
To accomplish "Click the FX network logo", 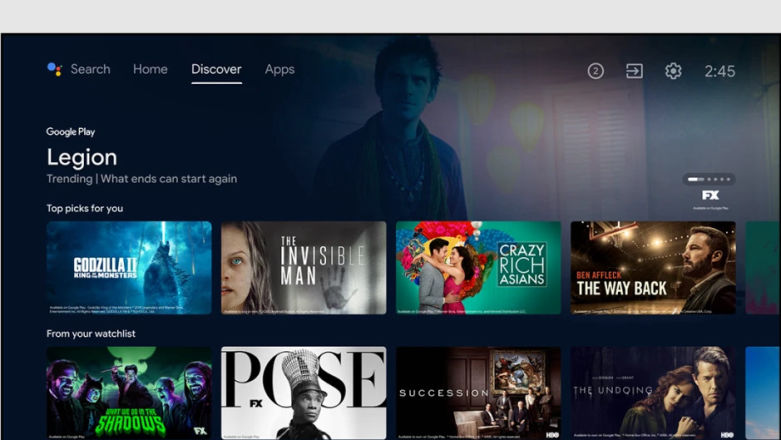I will 710,195.
